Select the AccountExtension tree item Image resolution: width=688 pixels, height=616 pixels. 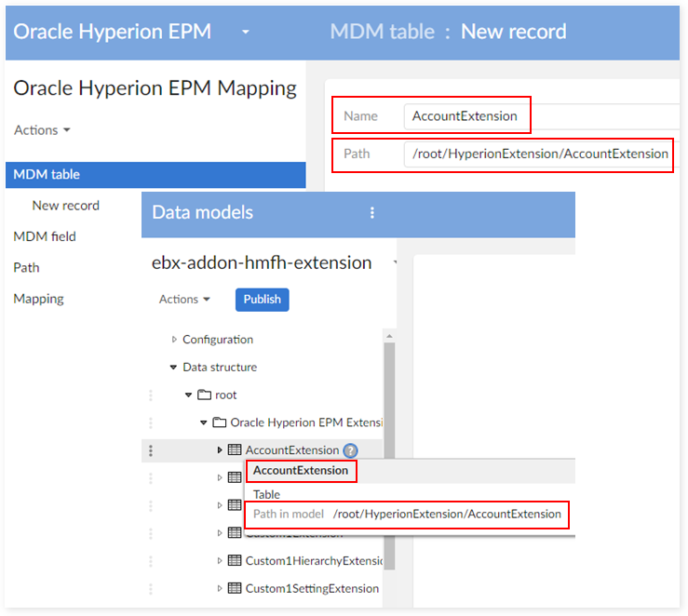(x=291, y=450)
